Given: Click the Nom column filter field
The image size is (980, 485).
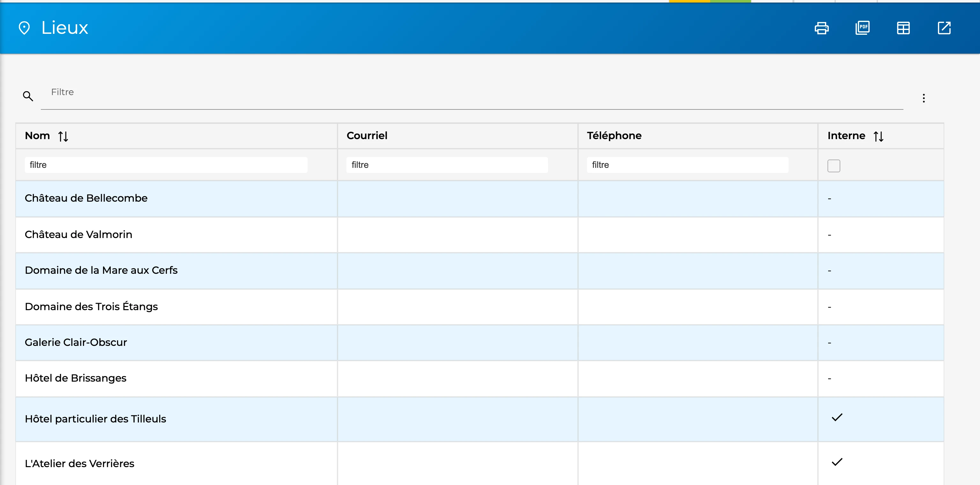Looking at the screenshot, I should 166,165.
